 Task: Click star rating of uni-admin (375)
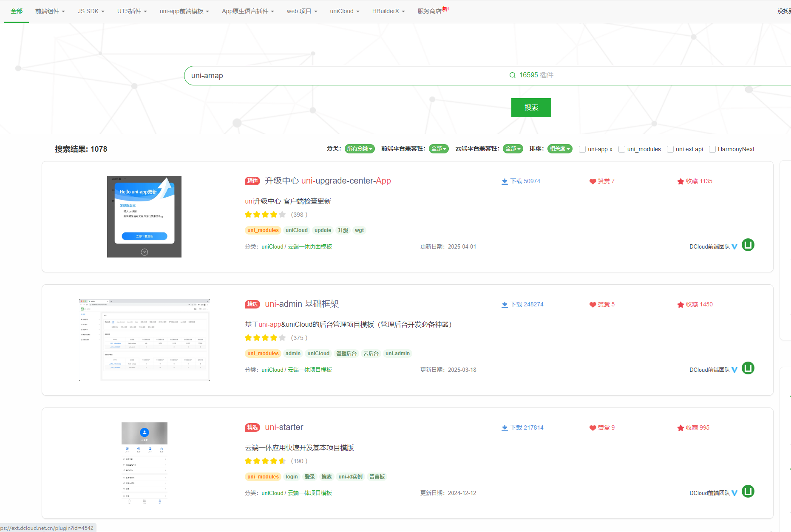point(265,338)
